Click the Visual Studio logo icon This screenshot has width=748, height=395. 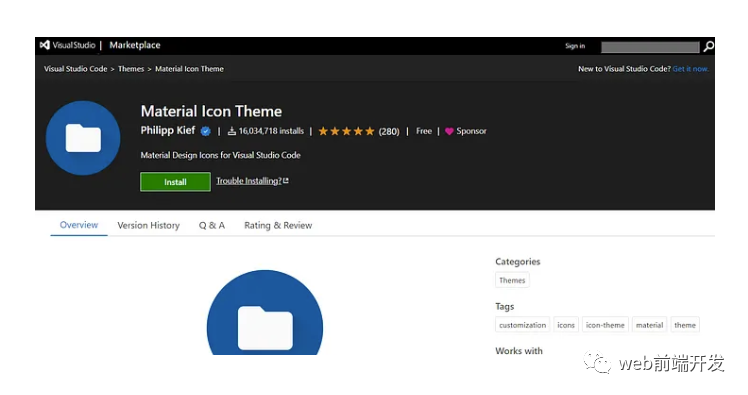click(45, 45)
